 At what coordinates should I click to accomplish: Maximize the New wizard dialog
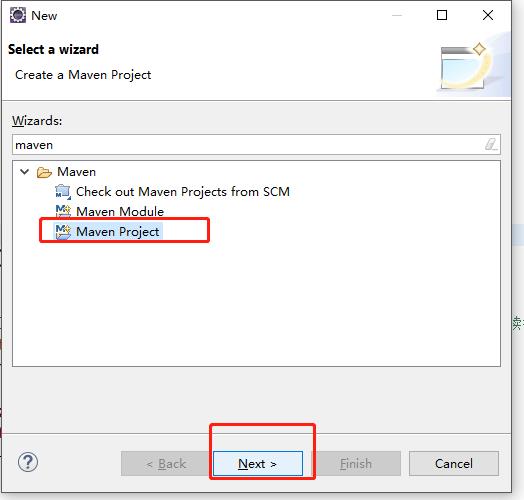pyautogui.click(x=442, y=15)
